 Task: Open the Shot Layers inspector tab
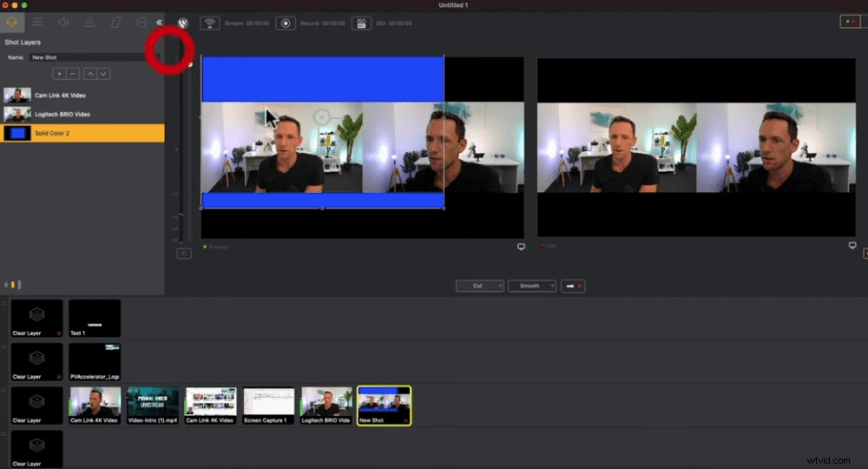pos(12,23)
